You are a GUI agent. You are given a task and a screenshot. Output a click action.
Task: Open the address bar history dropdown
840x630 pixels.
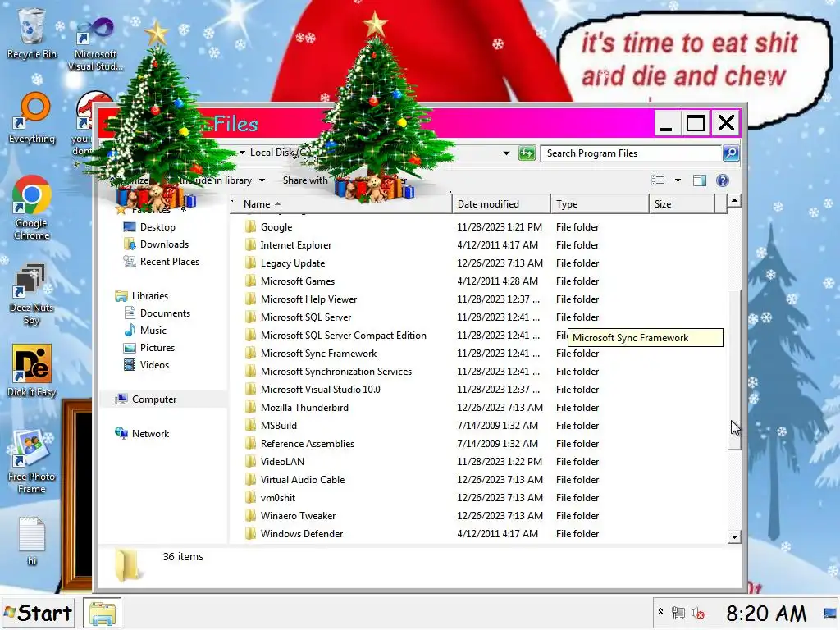coord(506,153)
